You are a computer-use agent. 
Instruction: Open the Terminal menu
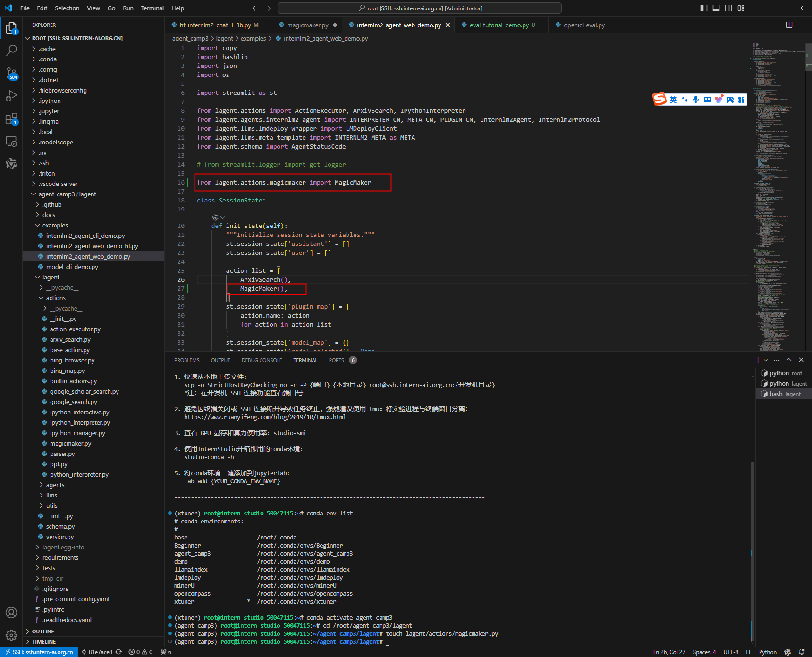point(152,8)
